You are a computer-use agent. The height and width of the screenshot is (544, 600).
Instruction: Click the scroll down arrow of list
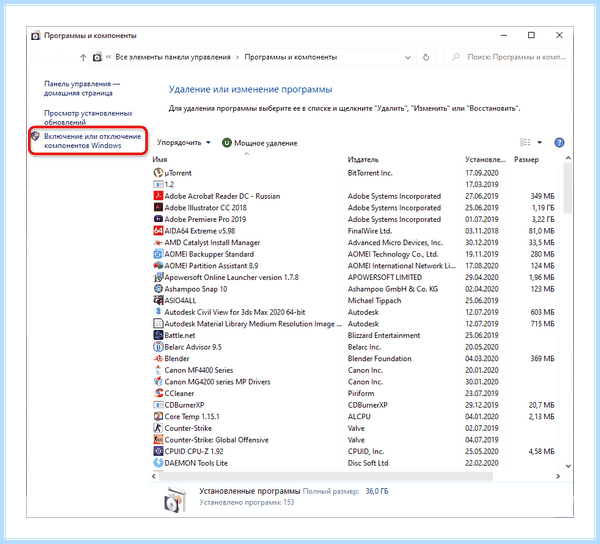point(568,466)
